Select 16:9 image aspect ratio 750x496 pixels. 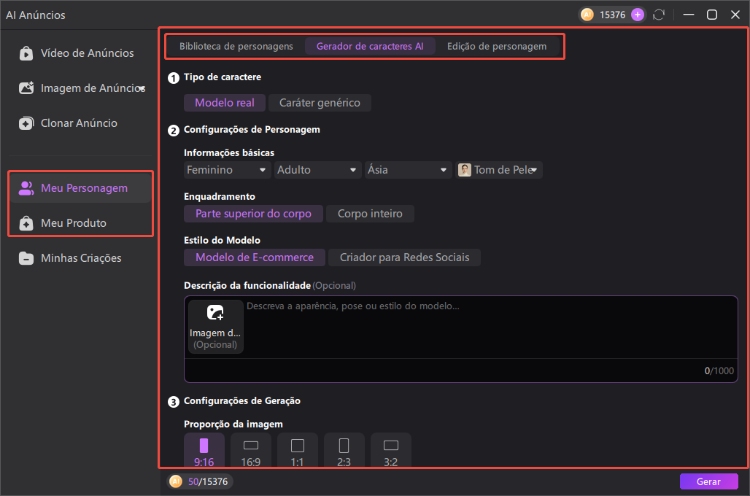(x=251, y=451)
